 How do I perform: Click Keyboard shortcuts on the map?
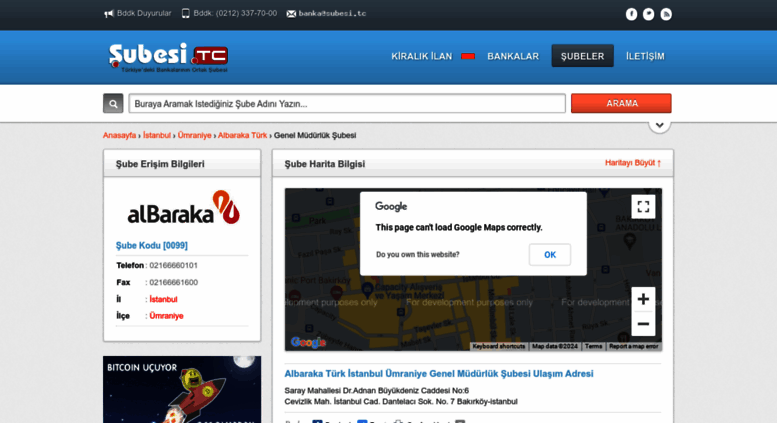(x=499, y=346)
